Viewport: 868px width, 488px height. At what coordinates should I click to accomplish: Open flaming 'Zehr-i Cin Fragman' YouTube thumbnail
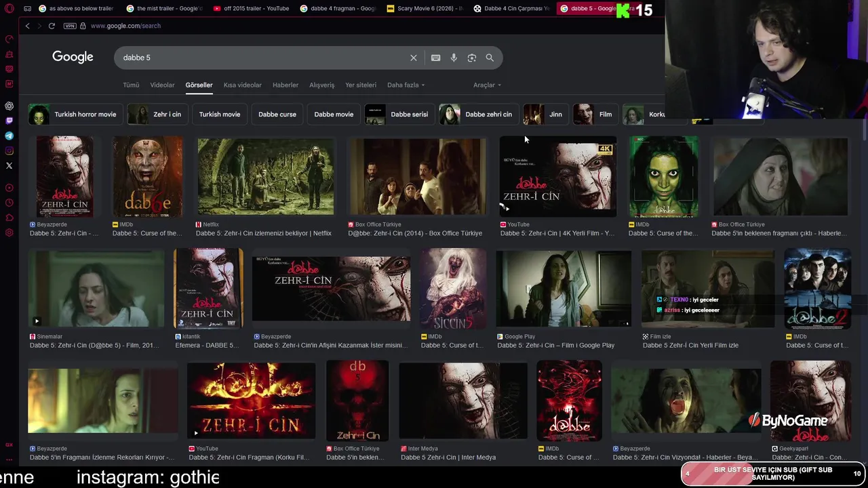point(251,401)
